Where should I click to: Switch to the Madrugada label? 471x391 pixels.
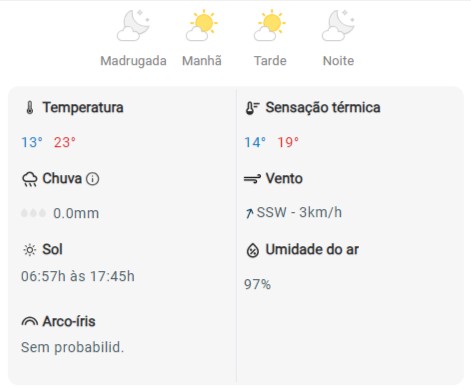click(x=133, y=61)
